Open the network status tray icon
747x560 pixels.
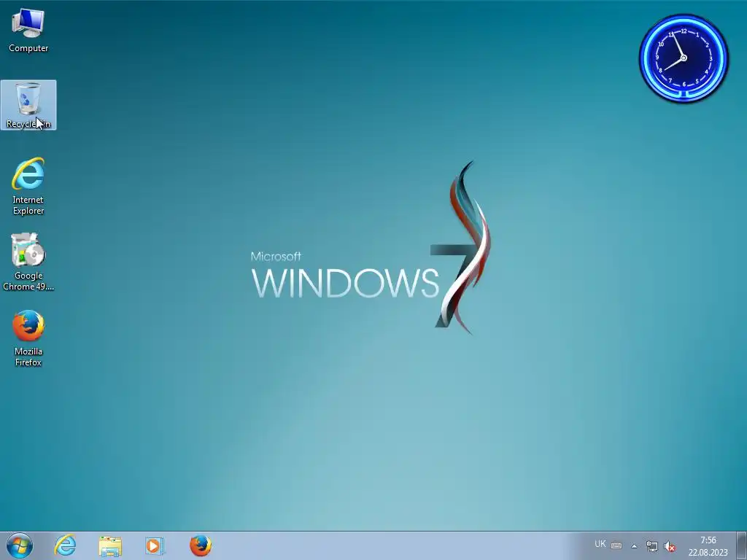[x=651, y=546]
